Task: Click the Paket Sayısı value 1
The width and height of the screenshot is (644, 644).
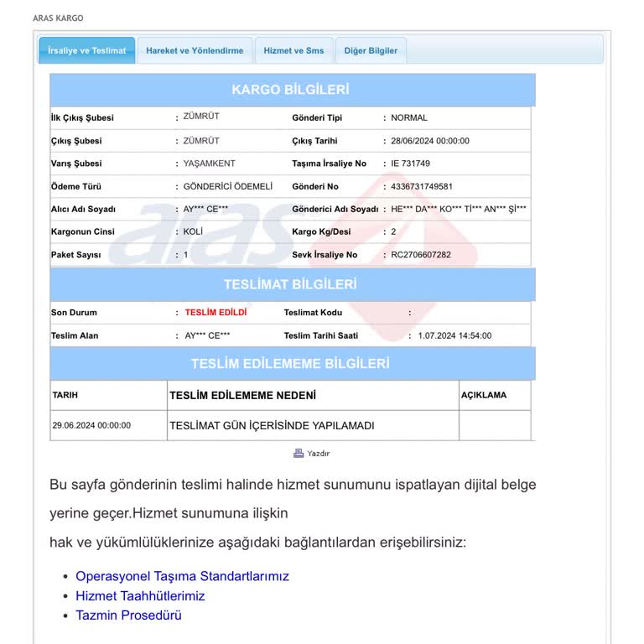Action: coord(185,255)
